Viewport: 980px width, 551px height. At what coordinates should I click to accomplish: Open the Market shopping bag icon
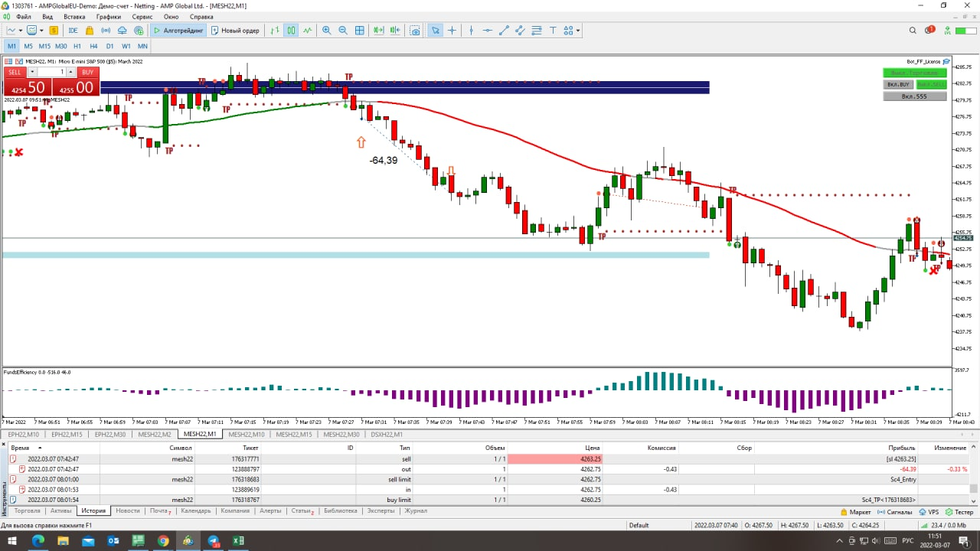[x=90, y=31]
